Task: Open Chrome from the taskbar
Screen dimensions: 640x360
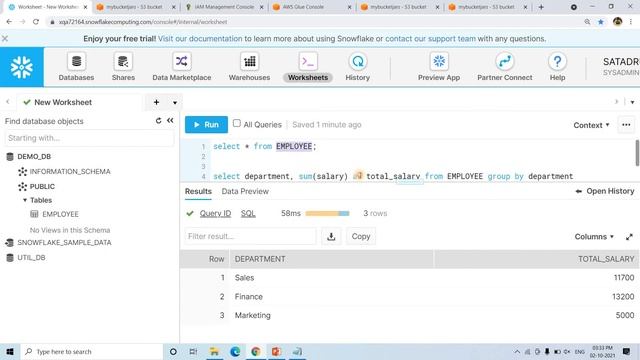Action: click(256, 351)
